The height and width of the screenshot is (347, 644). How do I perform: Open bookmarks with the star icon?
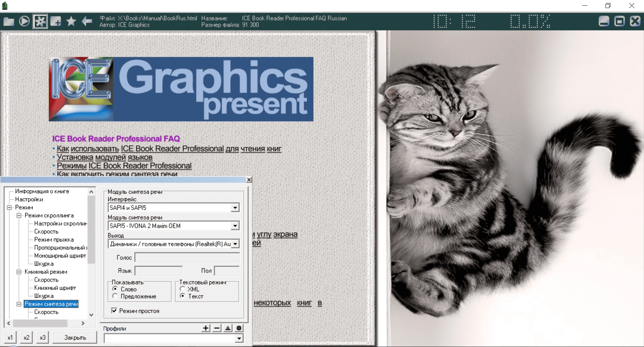coord(71,21)
